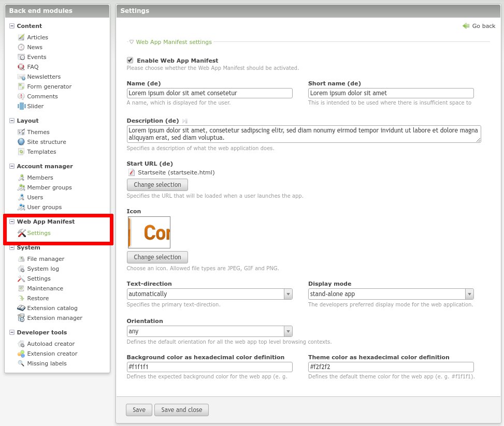The width and height of the screenshot is (504, 426).
Task: Click Change selection under Start URL
Action: (x=157, y=185)
